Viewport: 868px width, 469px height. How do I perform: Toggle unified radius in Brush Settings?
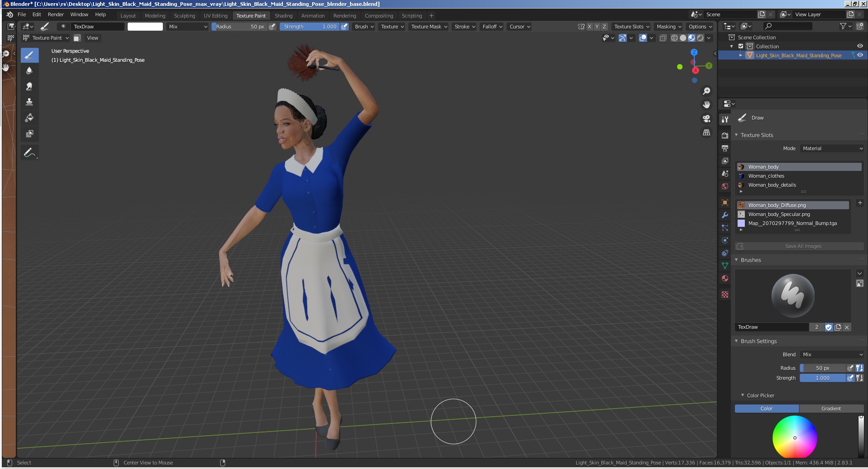pyautogui.click(x=859, y=368)
